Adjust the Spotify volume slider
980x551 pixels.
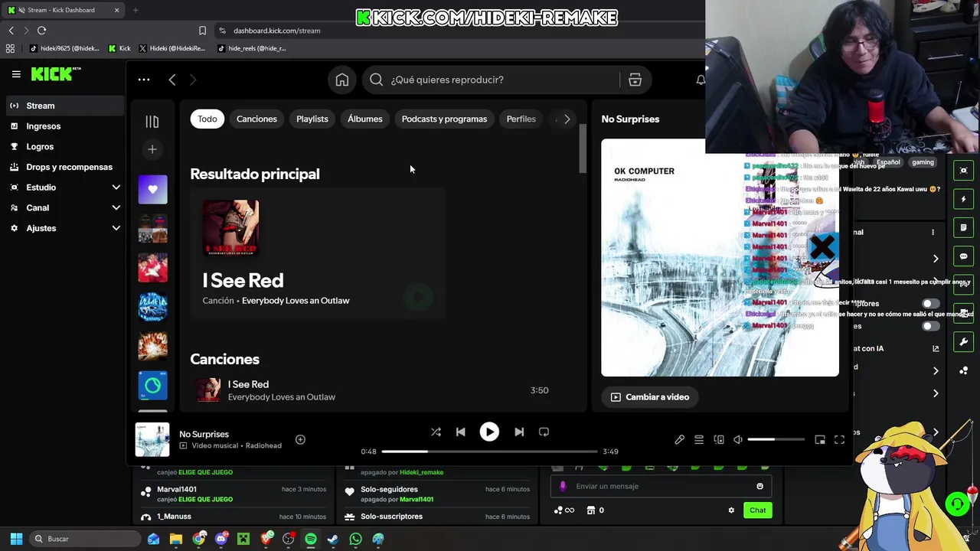point(776,440)
